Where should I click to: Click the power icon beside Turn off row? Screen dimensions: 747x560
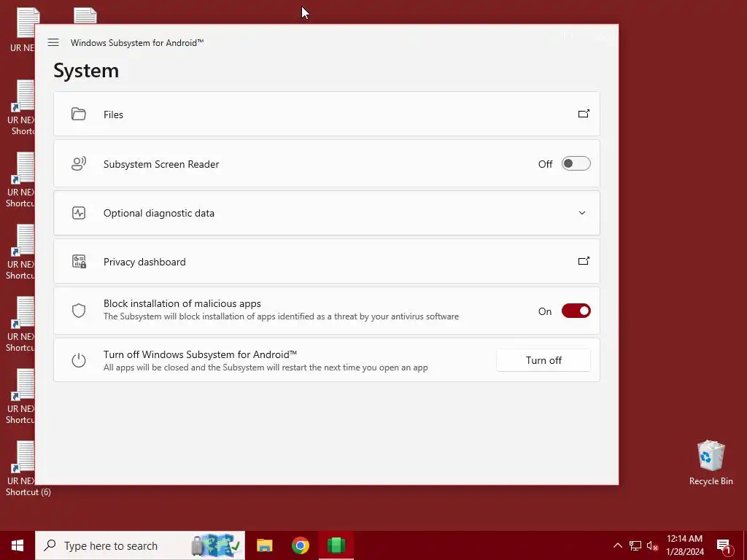(x=79, y=360)
